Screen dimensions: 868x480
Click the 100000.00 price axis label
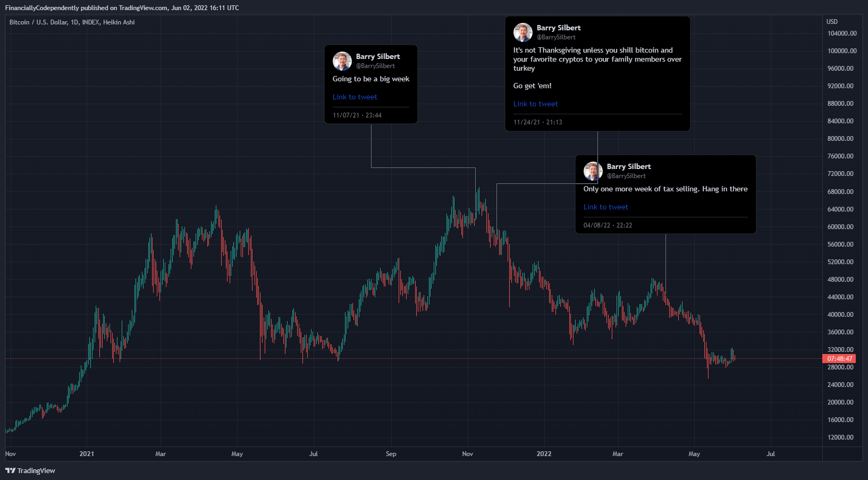[842, 51]
